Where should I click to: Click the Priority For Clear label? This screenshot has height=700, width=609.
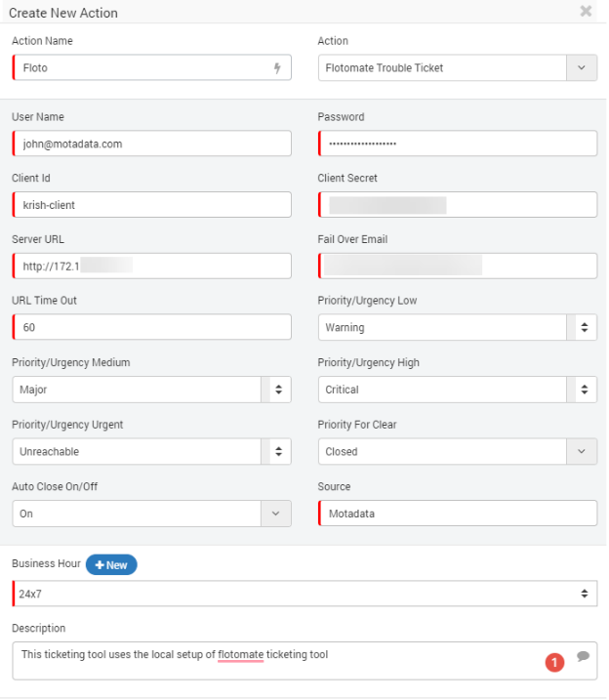[357, 425]
